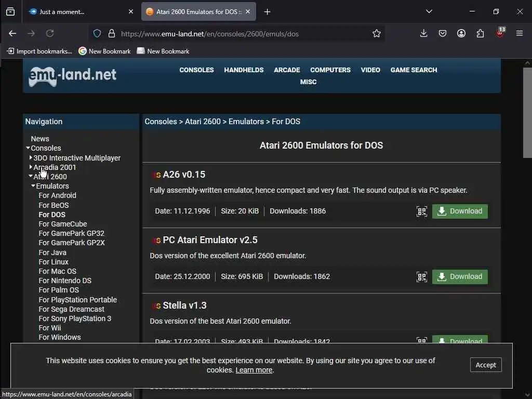Click Emulators in the breadcrumb
Viewport: 532px width, 399px height.
246,122
